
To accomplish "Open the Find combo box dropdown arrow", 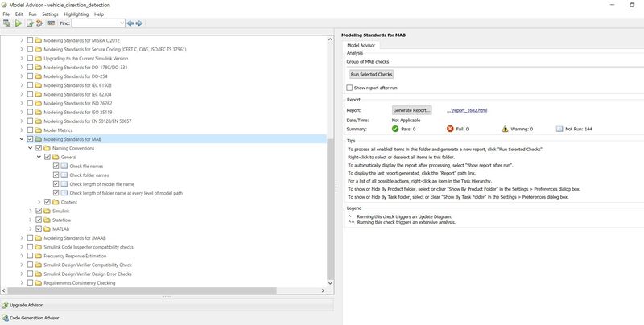I will pos(122,23).
